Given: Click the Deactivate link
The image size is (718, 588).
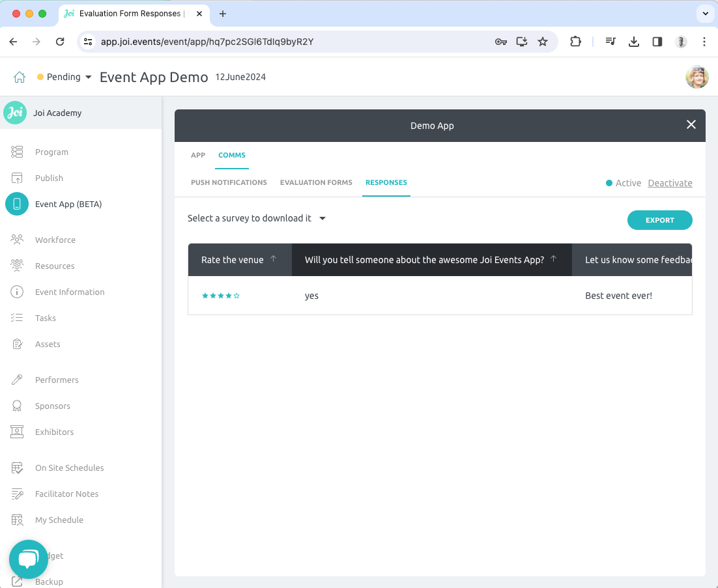Looking at the screenshot, I should [x=670, y=183].
